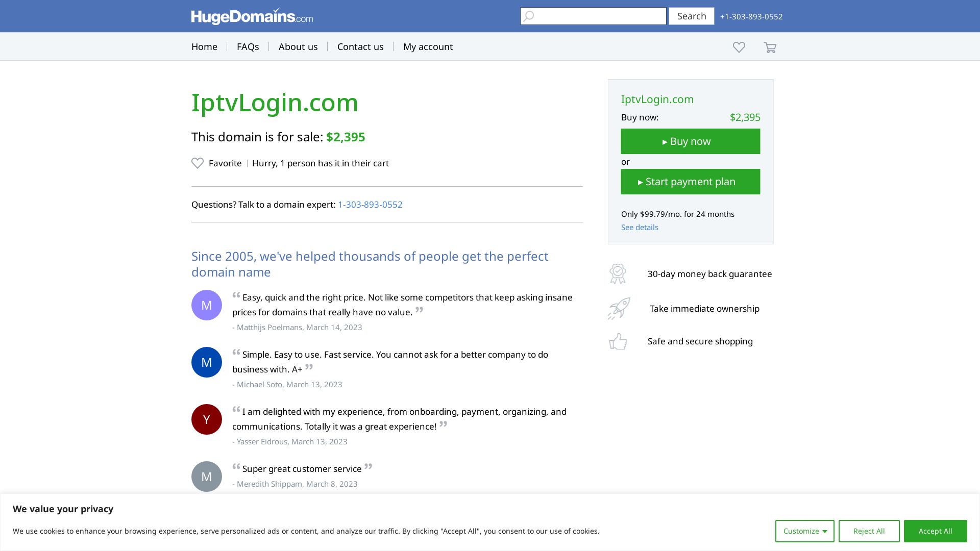Click the HugeDomains.com logo icon
The image size is (980, 551).
point(253,16)
